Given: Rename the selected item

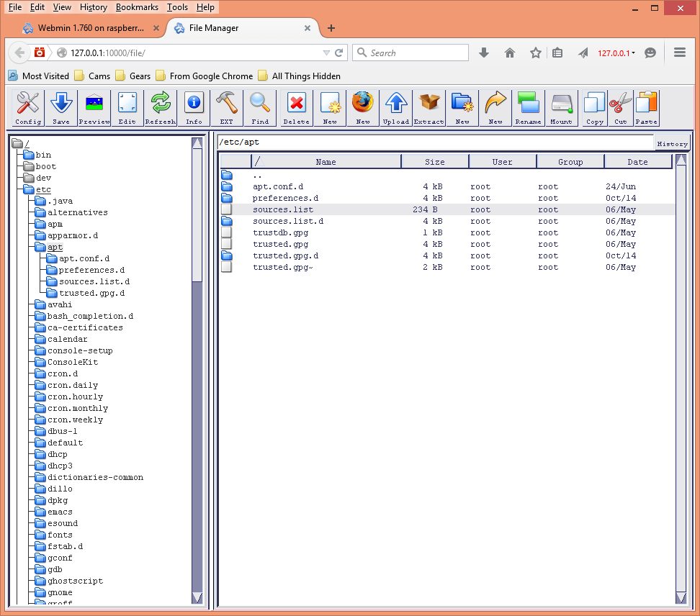Looking at the screenshot, I should tap(528, 108).
